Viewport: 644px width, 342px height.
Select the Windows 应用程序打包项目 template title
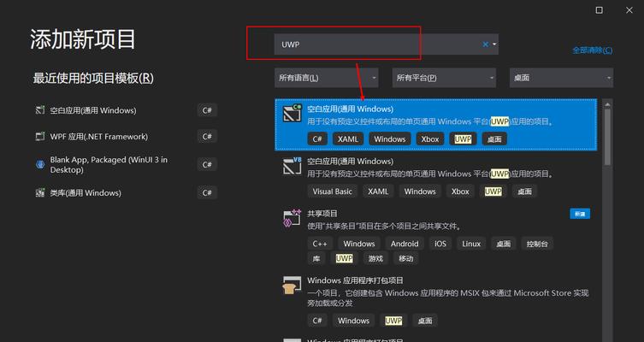tap(355, 280)
